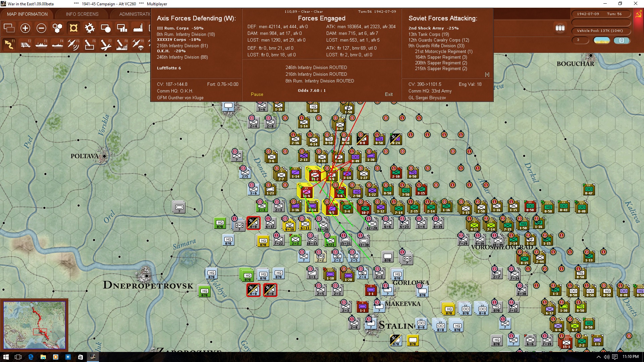Open the gear-shaped toolbar icon
Viewport: 644px width, 362px height.
tap(90, 28)
